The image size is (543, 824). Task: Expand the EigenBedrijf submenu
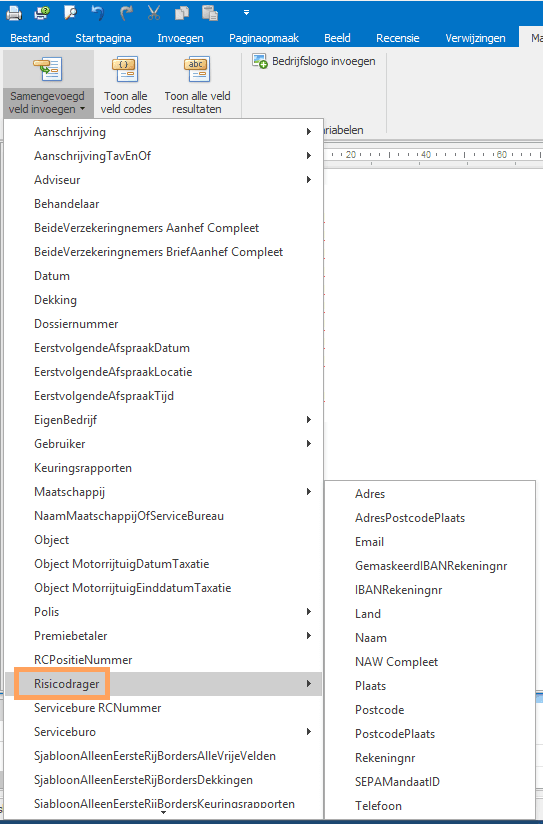click(x=163, y=420)
